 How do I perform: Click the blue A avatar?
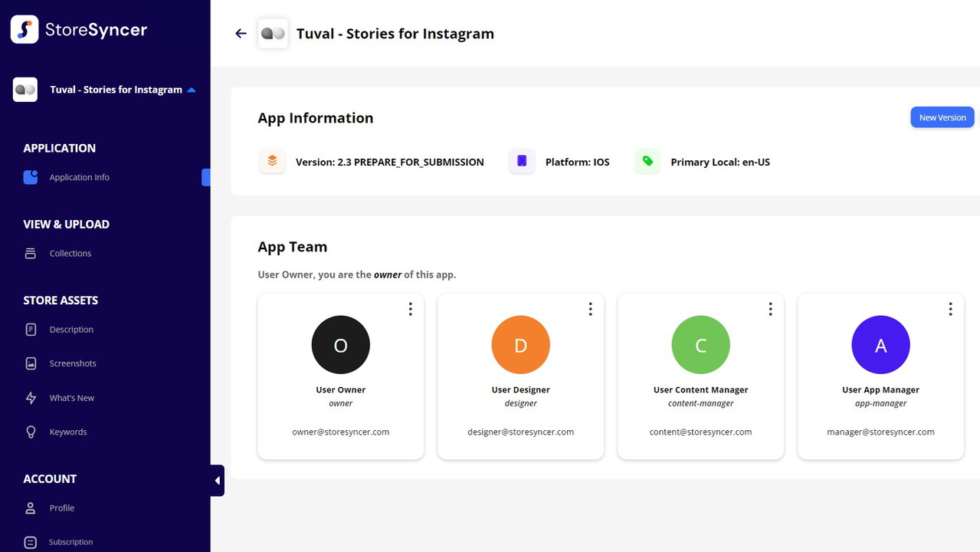[881, 345]
